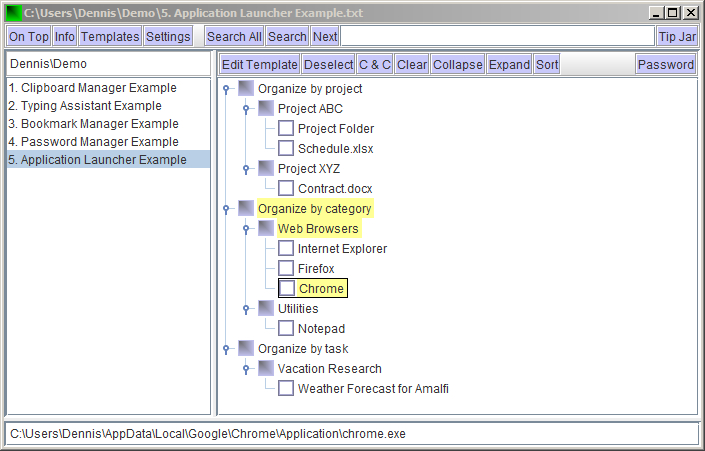
Task: Select the Notepad item label
Action: (x=321, y=329)
